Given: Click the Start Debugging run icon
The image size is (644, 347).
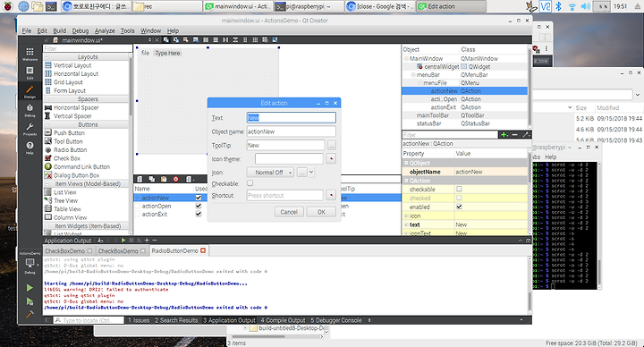Looking at the screenshot, I should coord(30,301).
